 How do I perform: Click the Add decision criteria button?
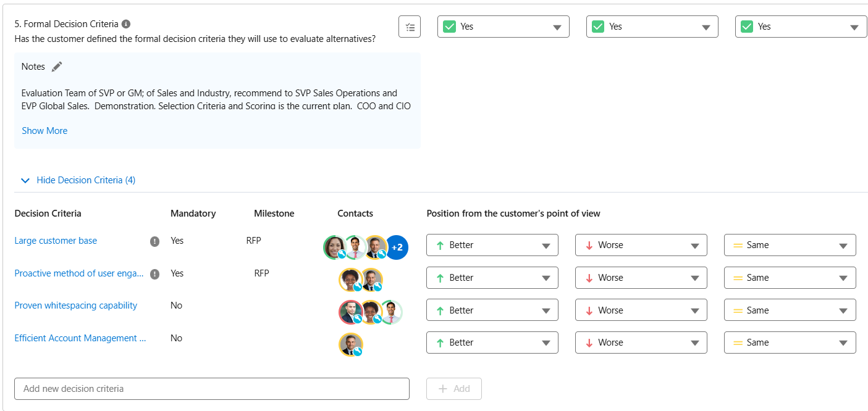454,389
